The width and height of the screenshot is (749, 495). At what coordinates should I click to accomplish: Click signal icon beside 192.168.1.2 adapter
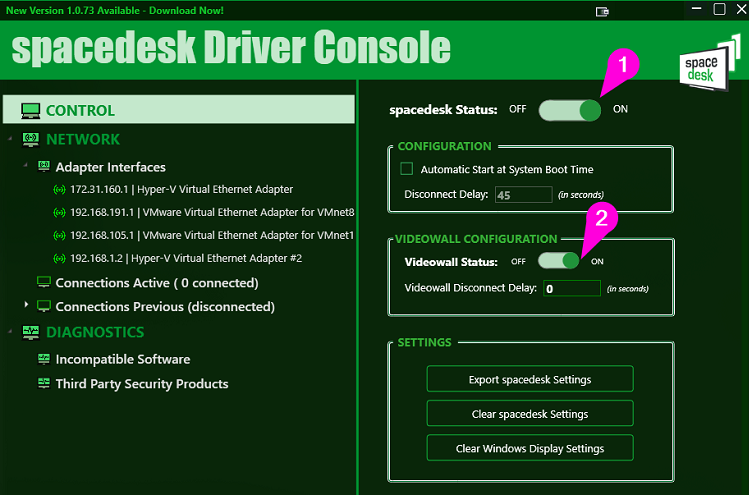(x=59, y=258)
